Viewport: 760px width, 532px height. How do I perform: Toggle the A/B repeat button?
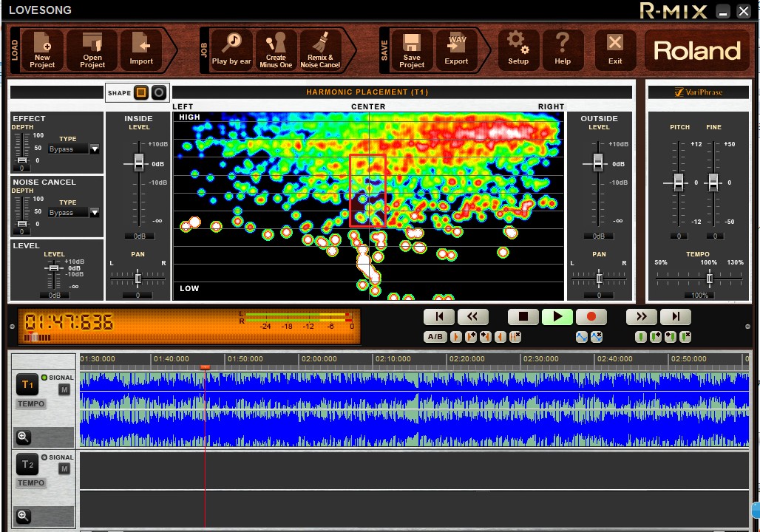435,337
